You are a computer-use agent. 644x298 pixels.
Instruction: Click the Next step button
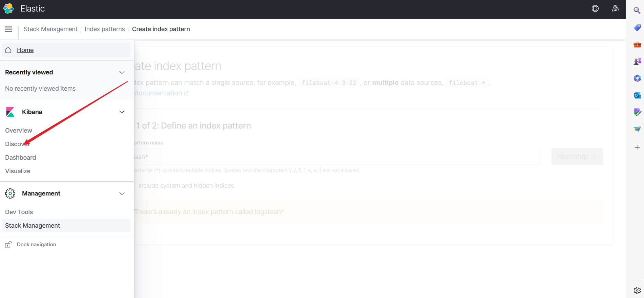(577, 157)
